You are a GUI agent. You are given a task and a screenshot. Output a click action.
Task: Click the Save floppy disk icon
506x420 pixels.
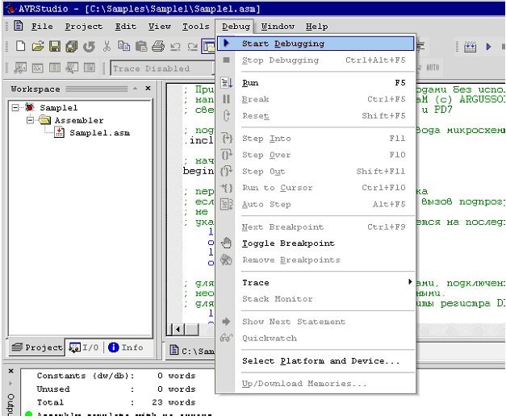coord(55,47)
